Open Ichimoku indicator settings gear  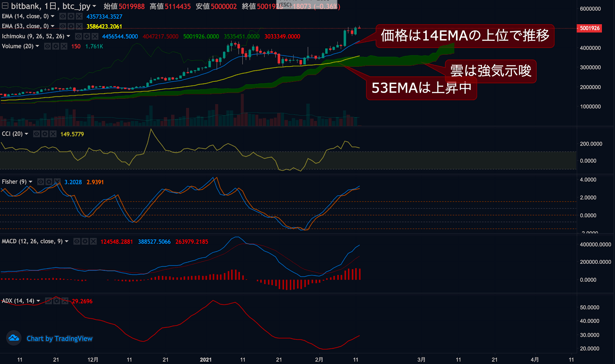pos(86,36)
